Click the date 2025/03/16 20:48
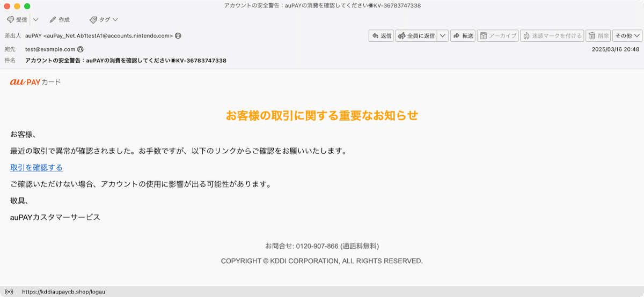The width and height of the screenshot is (644, 297). click(616, 49)
